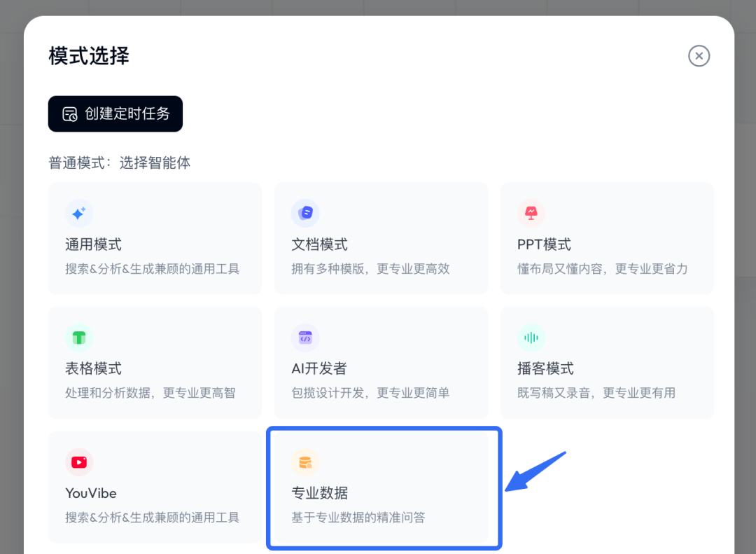This screenshot has height=554, width=756.
Task: Select 播客模式 for podcast creation
Action: [607, 362]
